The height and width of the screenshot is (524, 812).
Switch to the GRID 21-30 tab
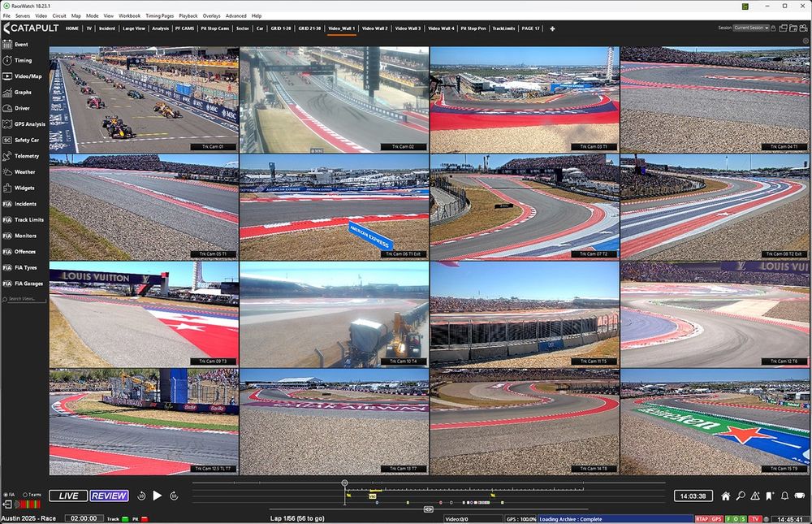[x=310, y=28]
